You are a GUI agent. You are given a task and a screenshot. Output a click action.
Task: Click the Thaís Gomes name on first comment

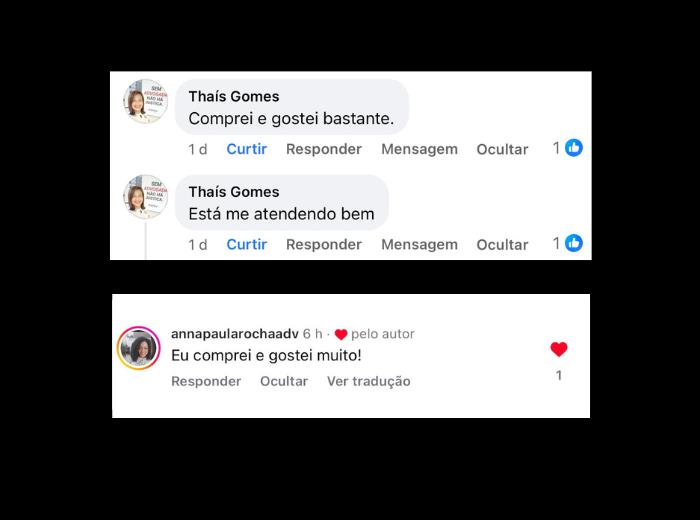point(234,96)
